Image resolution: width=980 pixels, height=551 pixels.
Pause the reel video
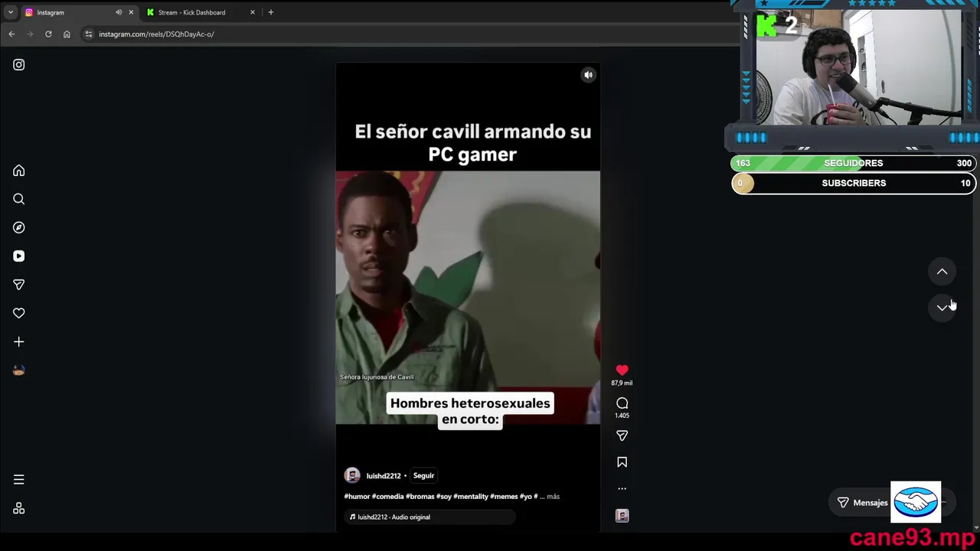468,297
